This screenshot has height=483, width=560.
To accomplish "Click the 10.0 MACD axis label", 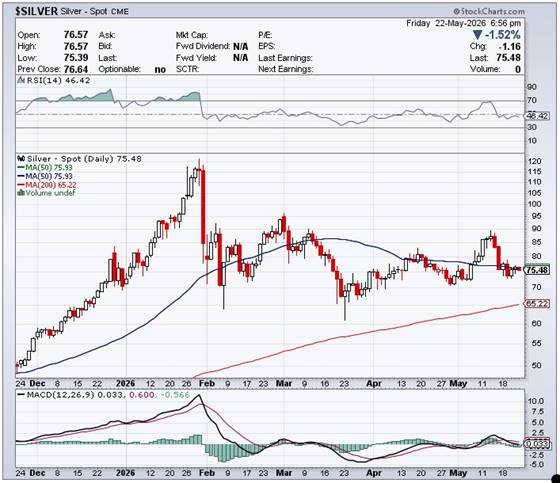I will [x=536, y=401].
